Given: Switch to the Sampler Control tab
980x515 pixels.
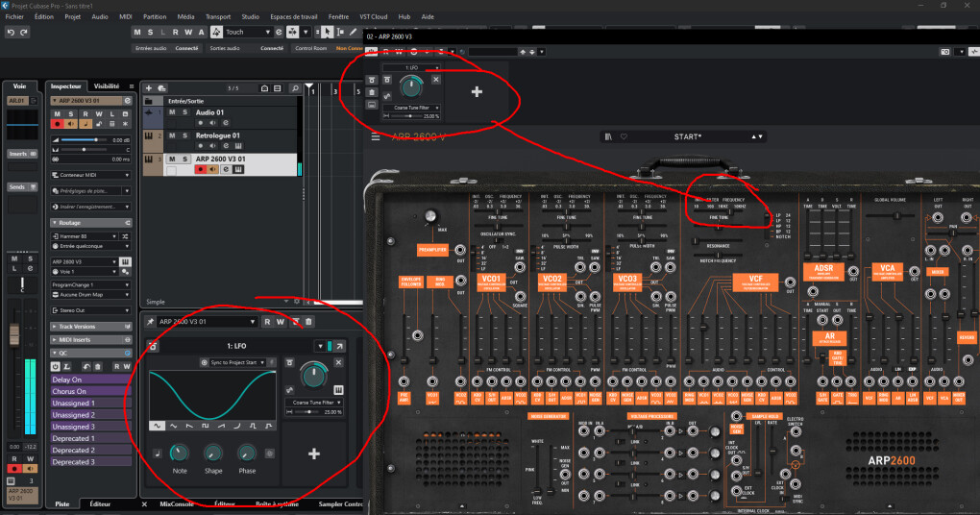Looking at the screenshot, I should pos(340,503).
